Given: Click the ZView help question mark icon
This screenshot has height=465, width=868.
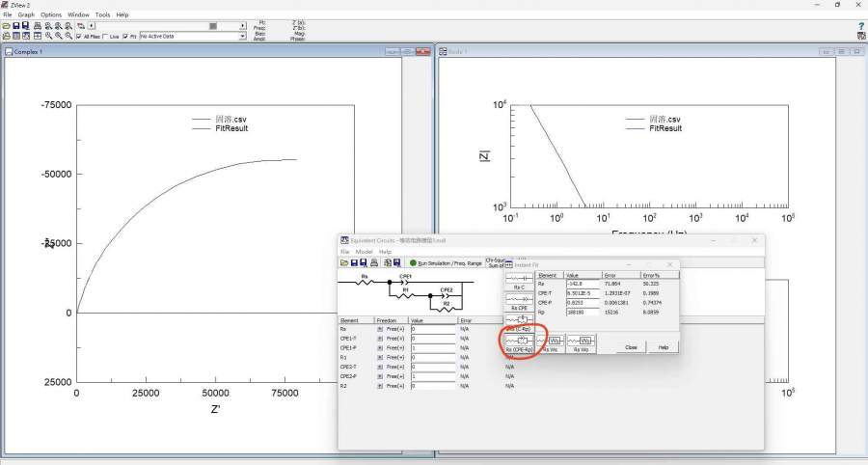Looking at the screenshot, I should [x=860, y=26].
